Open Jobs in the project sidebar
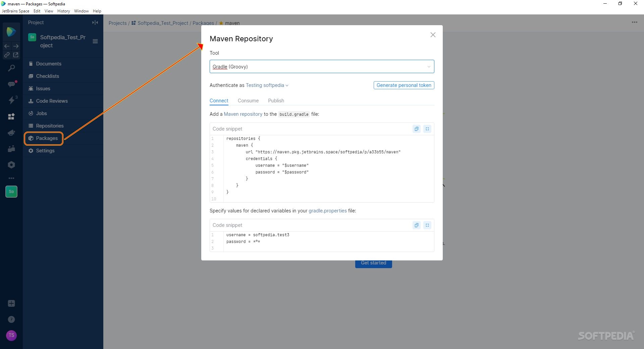Image resolution: width=644 pixels, height=349 pixels. 63,113
